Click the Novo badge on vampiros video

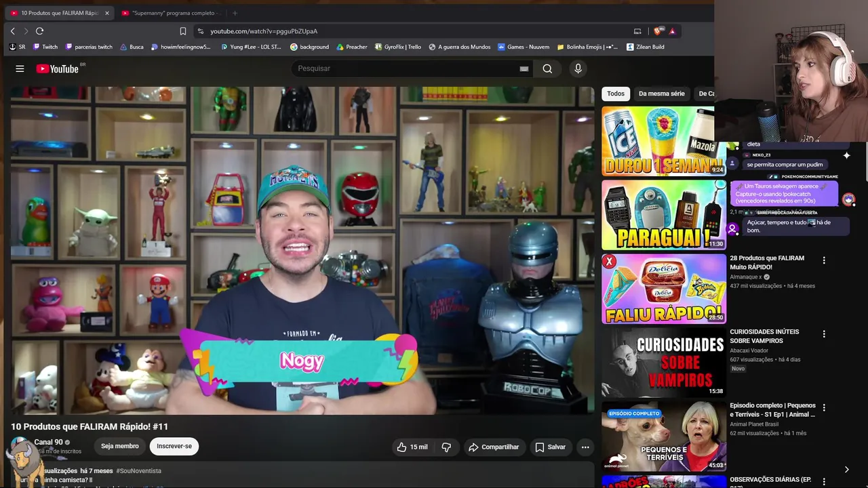(x=738, y=369)
